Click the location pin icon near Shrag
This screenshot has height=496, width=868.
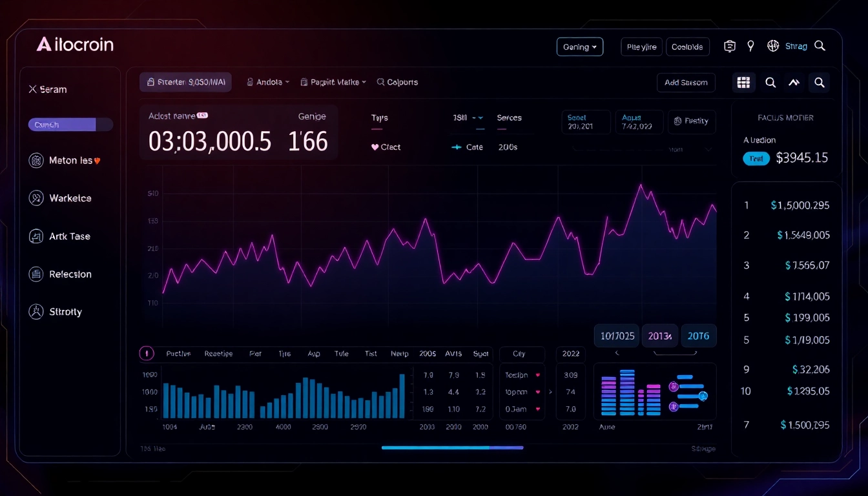[x=750, y=46]
